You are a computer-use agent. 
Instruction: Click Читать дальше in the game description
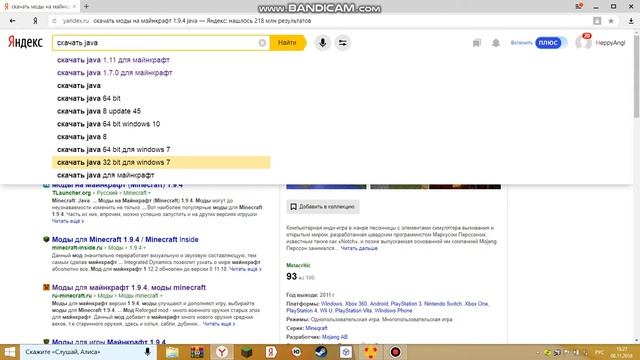[x=359, y=248]
